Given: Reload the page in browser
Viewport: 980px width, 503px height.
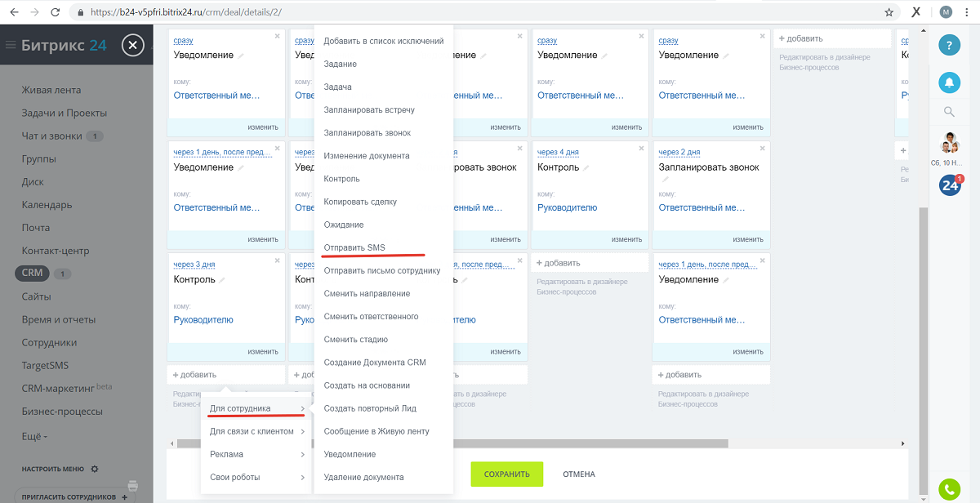Looking at the screenshot, I should click(55, 12).
